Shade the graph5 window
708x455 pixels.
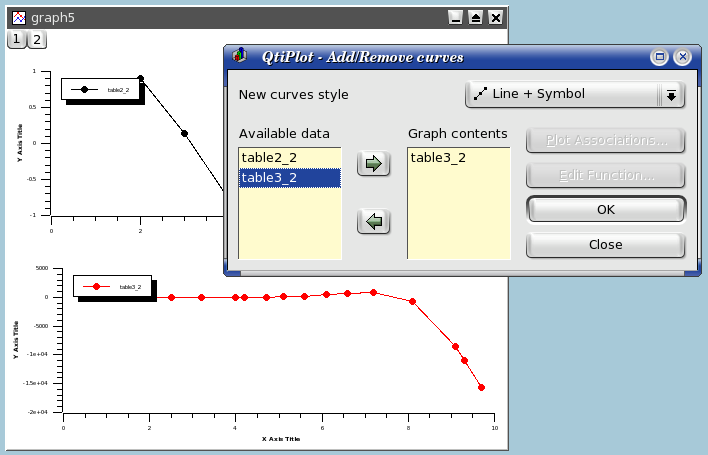point(476,17)
